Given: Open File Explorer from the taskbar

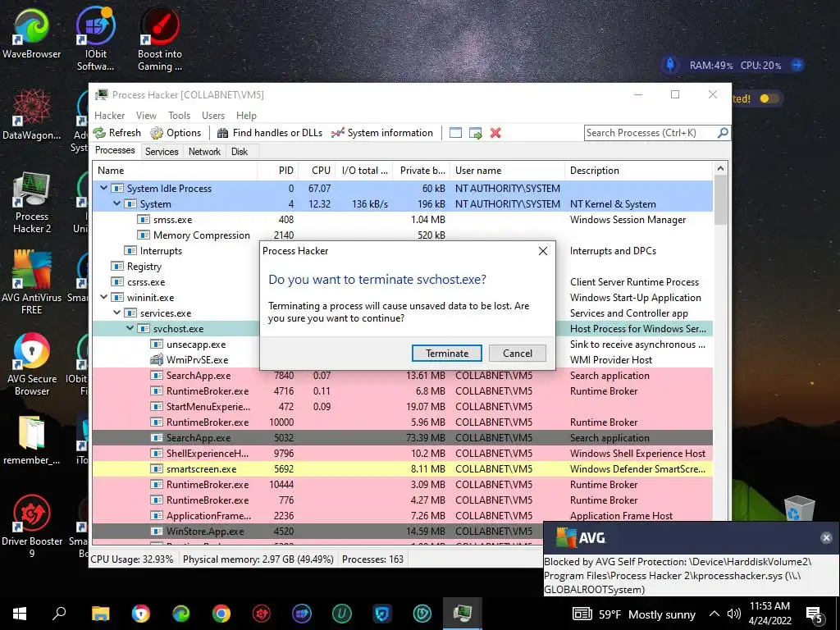Looking at the screenshot, I should 100,614.
